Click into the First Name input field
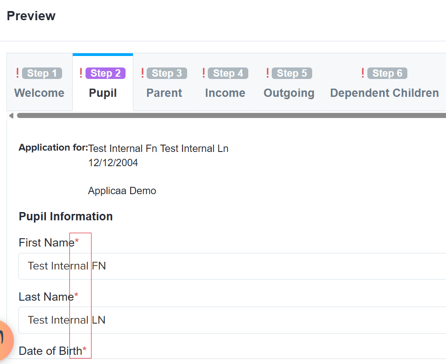This screenshot has height=364, width=446. click(x=232, y=266)
